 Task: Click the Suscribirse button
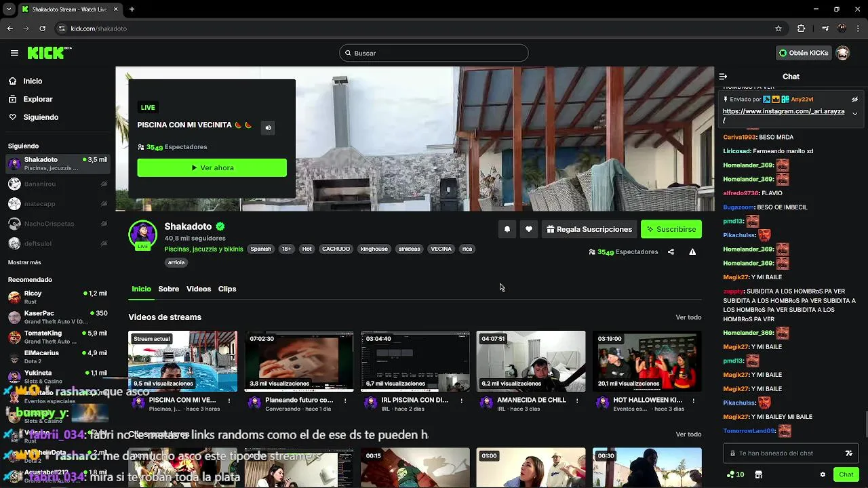pyautogui.click(x=671, y=229)
